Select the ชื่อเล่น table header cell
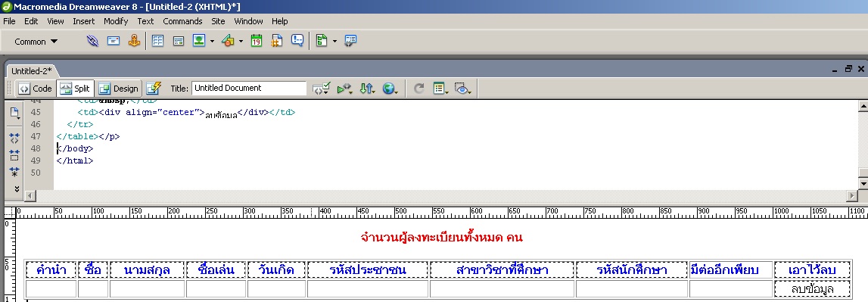Screen dimensions: 868x302 pyautogui.click(x=216, y=270)
